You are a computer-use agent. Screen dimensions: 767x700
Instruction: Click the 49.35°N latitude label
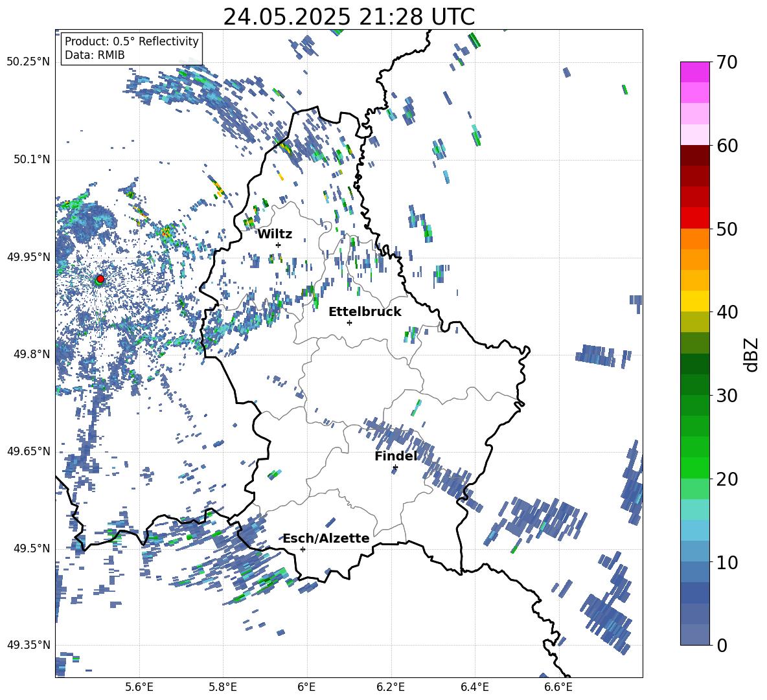(29, 645)
